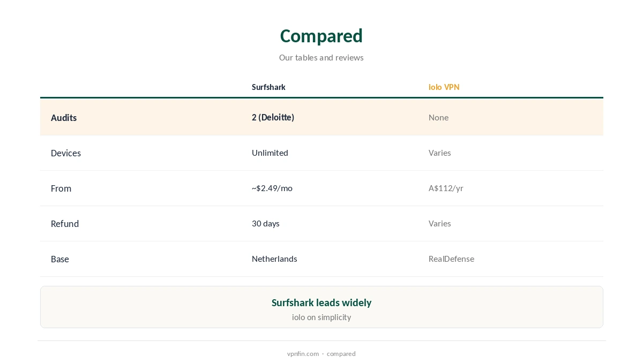Click the "30 days" refund cell

266,223
